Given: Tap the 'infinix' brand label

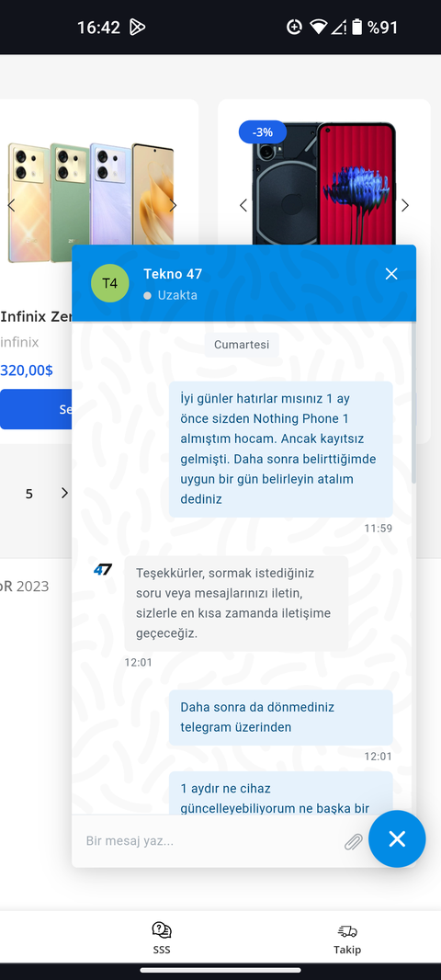Looking at the screenshot, I should [19, 342].
